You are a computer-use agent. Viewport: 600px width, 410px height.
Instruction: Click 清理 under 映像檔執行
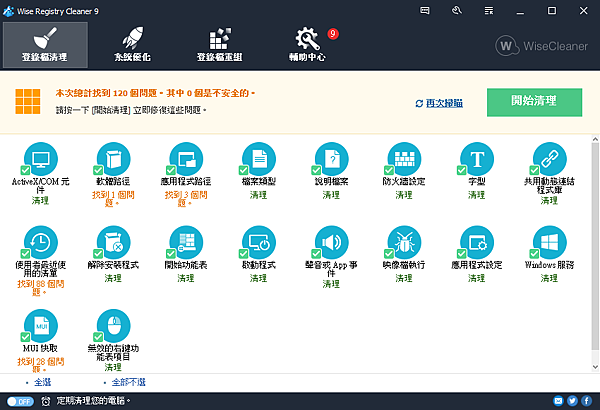click(x=404, y=278)
